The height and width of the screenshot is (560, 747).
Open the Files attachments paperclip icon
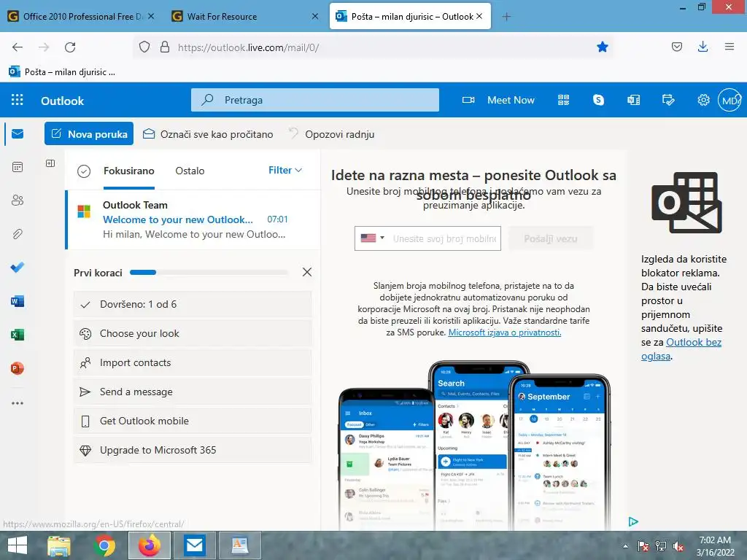point(18,234)
